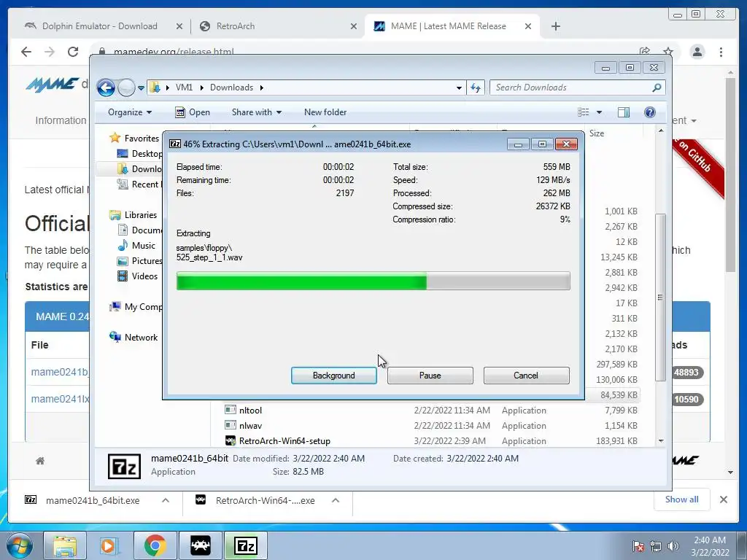747x560 pixels.
Task: Switch to RetroArch browser tab
Action: pos(236,26)
